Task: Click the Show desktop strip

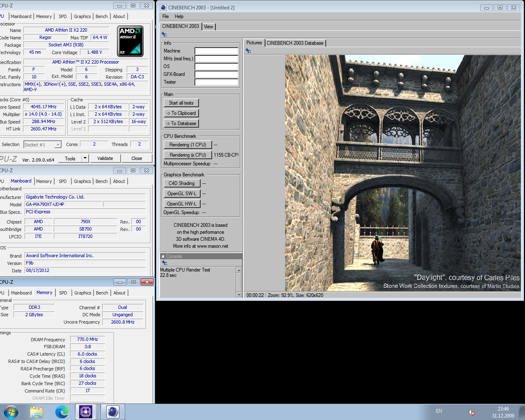Action: coord(522,412)
